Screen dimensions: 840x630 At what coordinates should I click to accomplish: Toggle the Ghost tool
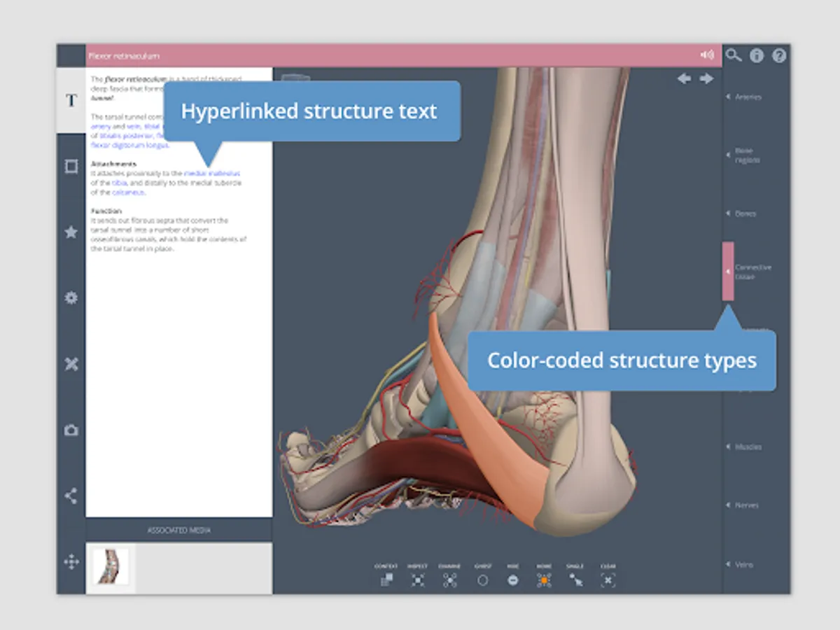pos(482,576)
